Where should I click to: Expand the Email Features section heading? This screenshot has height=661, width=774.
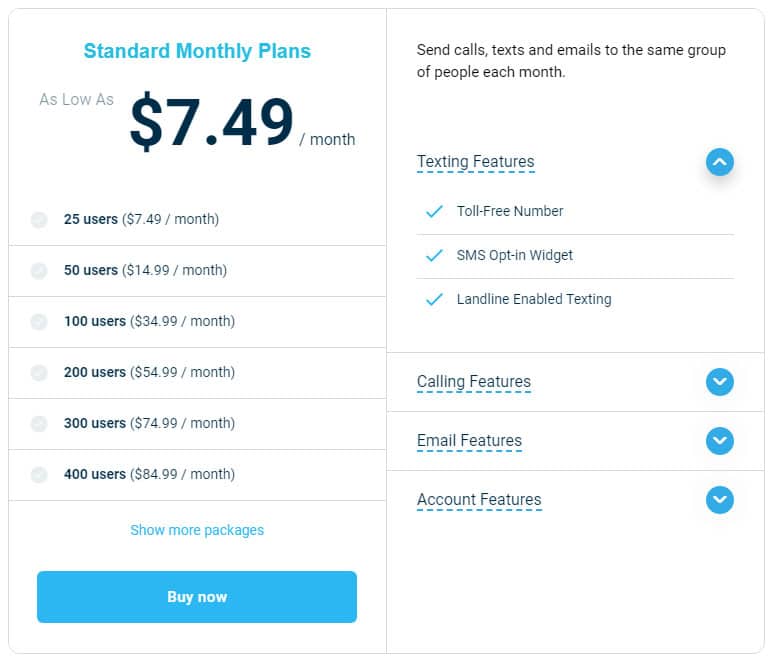(469, 440)
